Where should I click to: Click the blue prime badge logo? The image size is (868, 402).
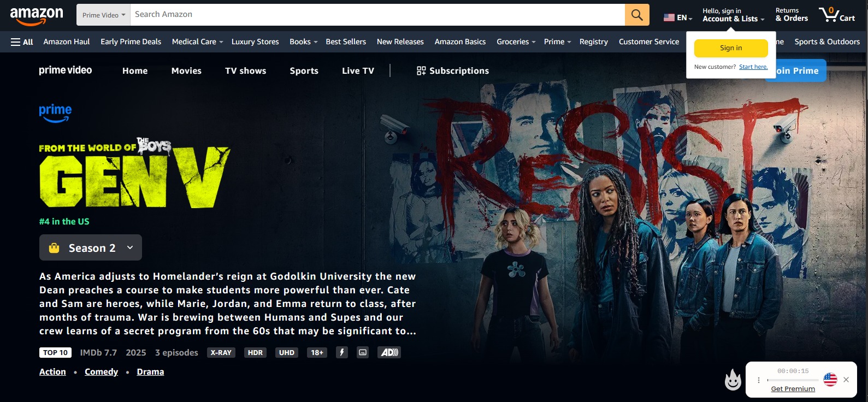click(55, 113)
